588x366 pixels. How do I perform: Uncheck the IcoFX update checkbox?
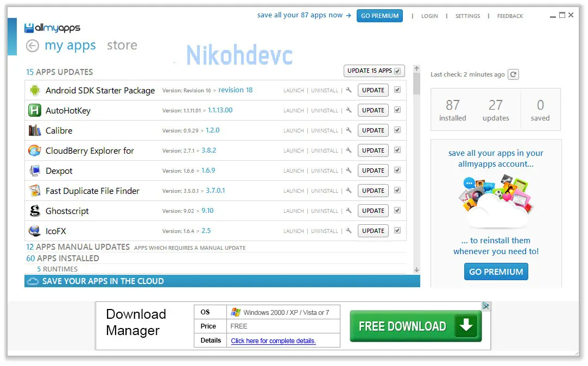point(397,231)
